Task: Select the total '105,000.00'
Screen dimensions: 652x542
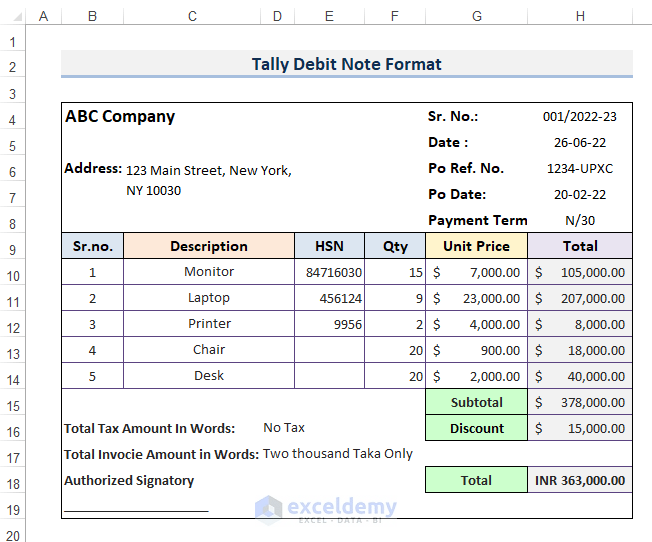Action: pos(593,272)
